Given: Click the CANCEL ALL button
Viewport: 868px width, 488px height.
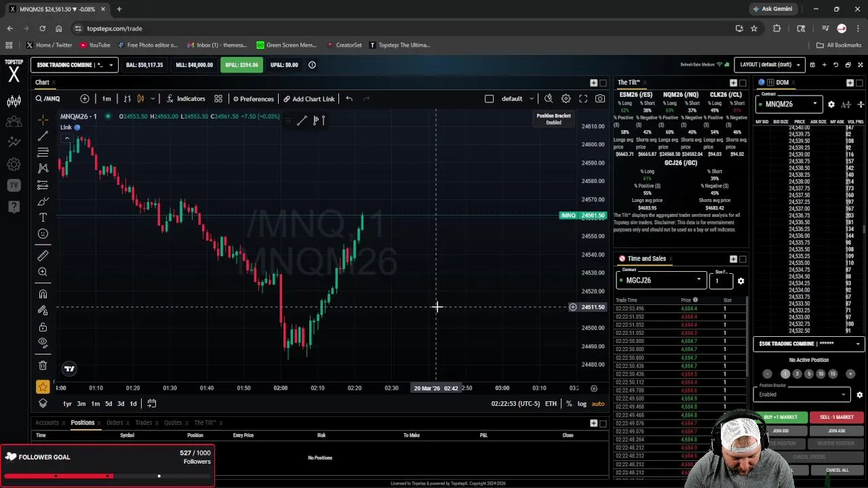Looking at the screenshot, I should click(836, 470).
